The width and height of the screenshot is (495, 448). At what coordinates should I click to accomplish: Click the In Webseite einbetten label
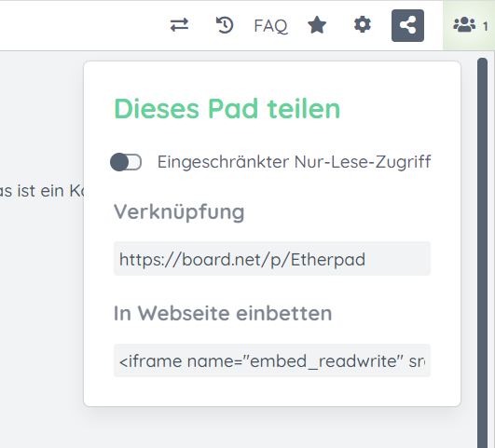[223, 313]
